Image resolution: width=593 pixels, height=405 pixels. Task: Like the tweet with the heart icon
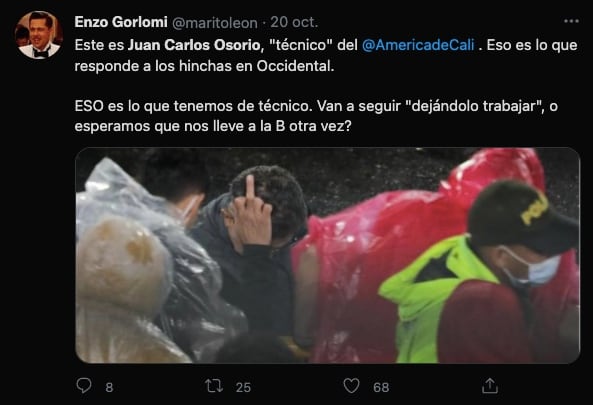pos(351,386)
